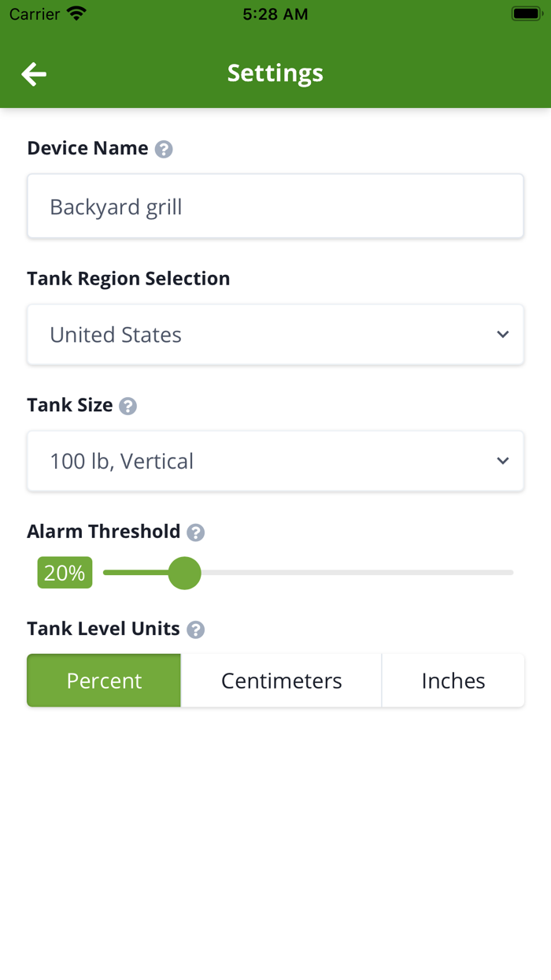This screenshot has width=551, height=980.
Task: Open help for Tank Level Units
Action: (x=196, y=629)
